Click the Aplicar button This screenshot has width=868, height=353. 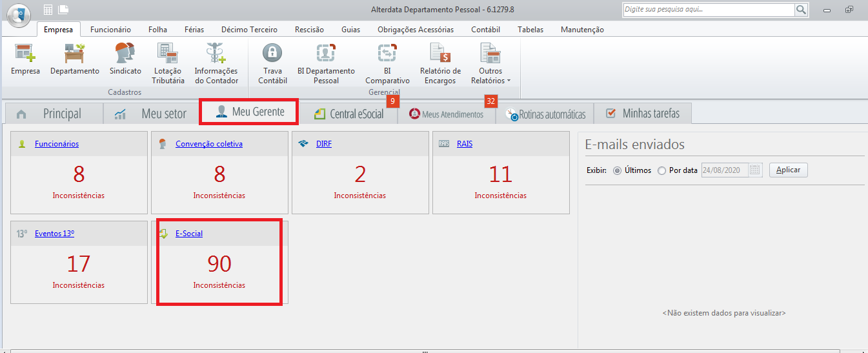tap(788, 170)
